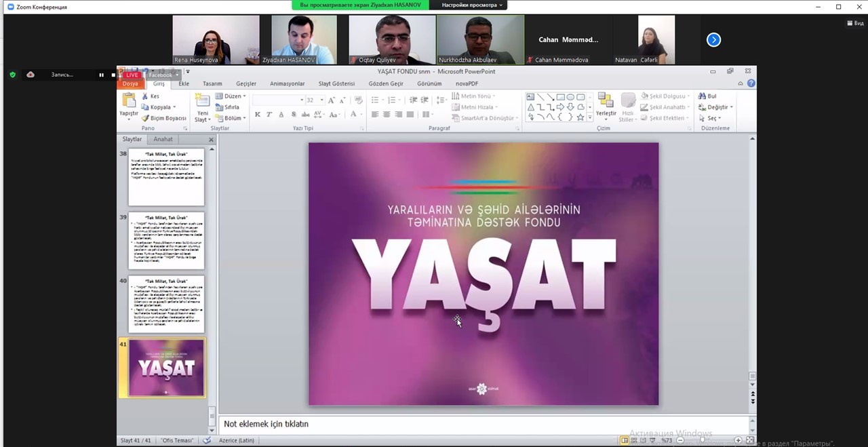Image resolution: width=868 pixels, height=447 pixels.
Task: Align text left in Paragraf group
Action: (375, 115)
